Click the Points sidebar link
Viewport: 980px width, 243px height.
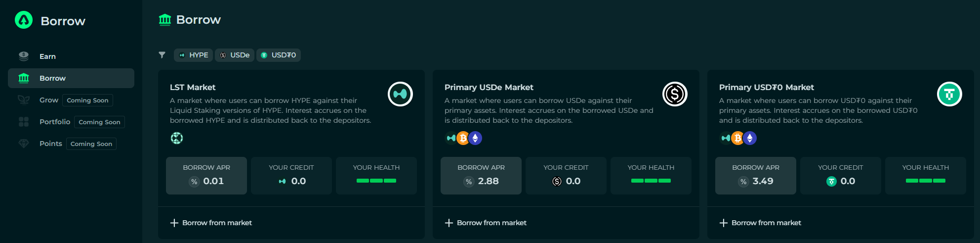click(50, 144)
